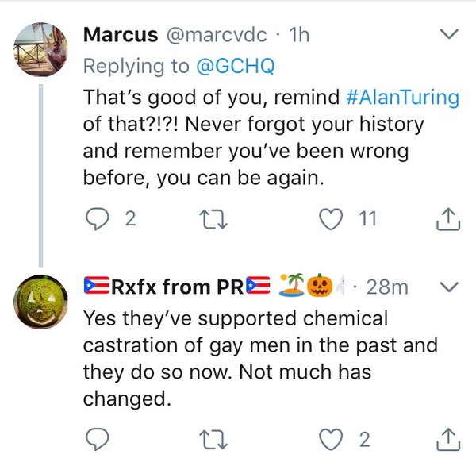The image size is (476, 466).
Task: Reply to Marcus's tweet
Action: 96,218
